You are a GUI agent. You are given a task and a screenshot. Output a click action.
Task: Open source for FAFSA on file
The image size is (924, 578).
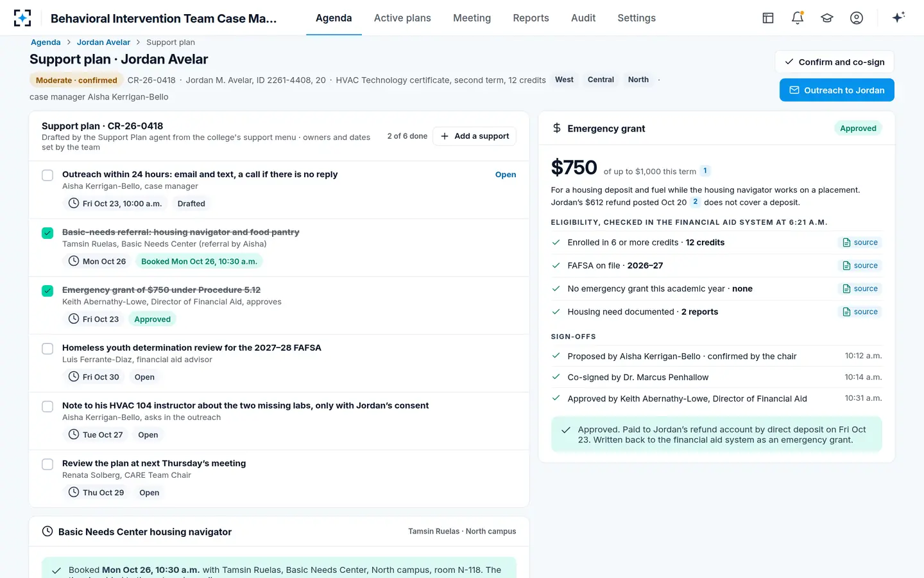tap(860, 266)
